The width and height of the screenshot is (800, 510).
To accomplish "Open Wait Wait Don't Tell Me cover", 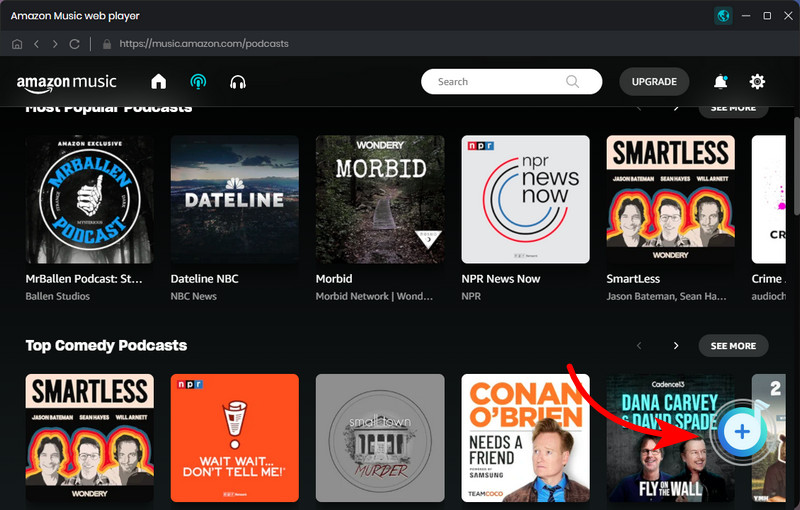I will (235, 438).
